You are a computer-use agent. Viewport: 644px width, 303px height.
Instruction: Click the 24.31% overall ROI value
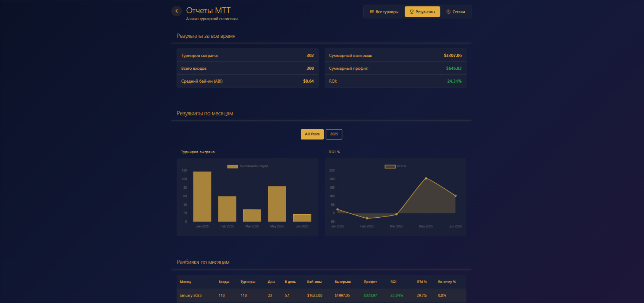point(454,82)
